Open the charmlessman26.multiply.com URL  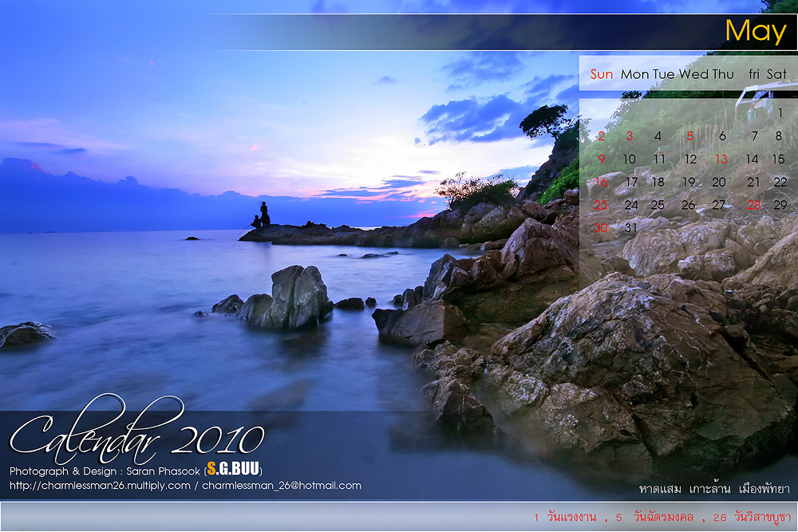pyautogui.click(x=100, y=486)
